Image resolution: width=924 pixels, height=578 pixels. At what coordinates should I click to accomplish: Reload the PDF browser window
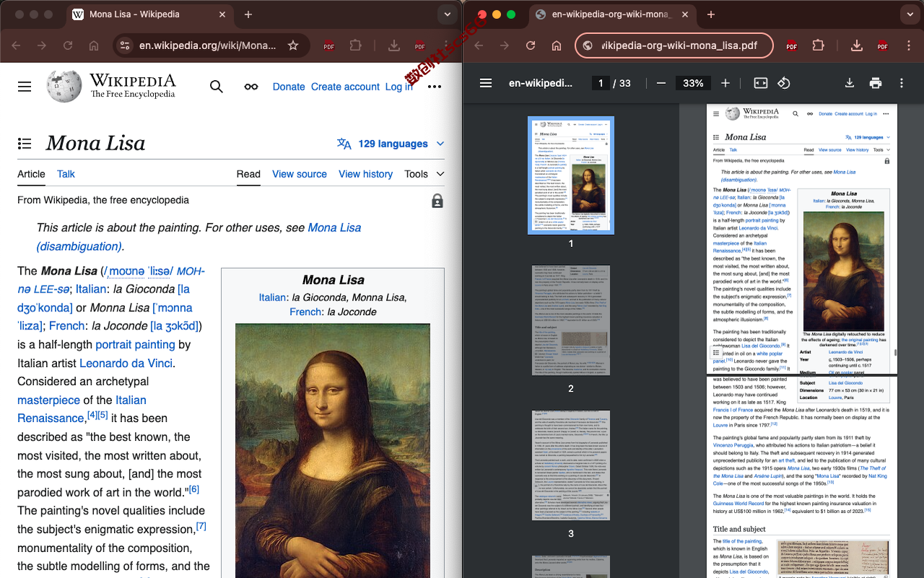pos(531,46)
